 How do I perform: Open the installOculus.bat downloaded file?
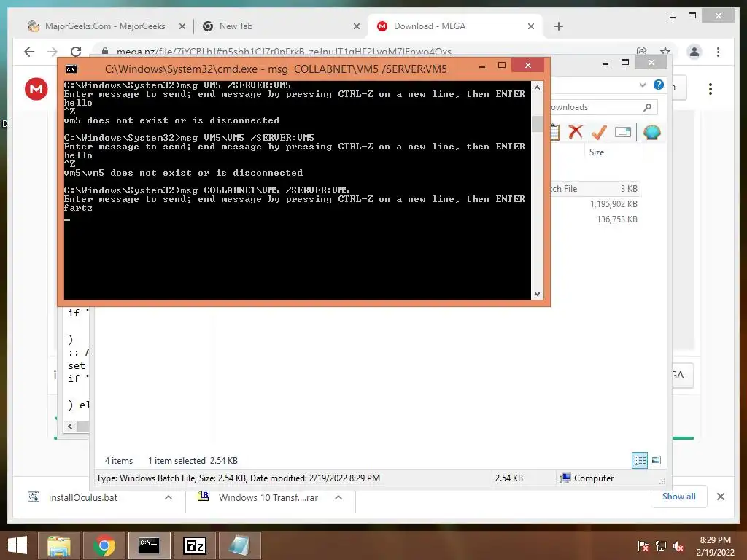click(x=83, y=497)
